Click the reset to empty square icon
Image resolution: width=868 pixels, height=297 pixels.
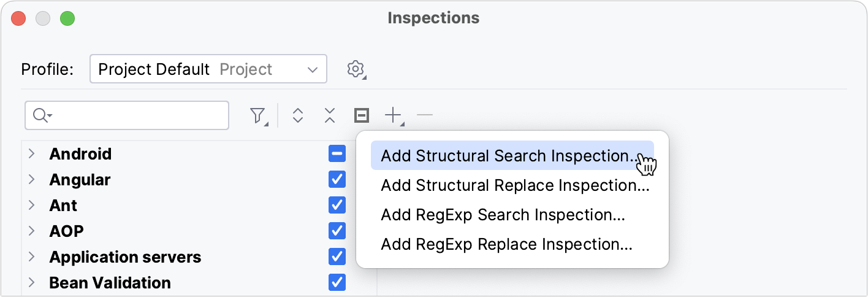pyautogui.click(x=362, y=115)
